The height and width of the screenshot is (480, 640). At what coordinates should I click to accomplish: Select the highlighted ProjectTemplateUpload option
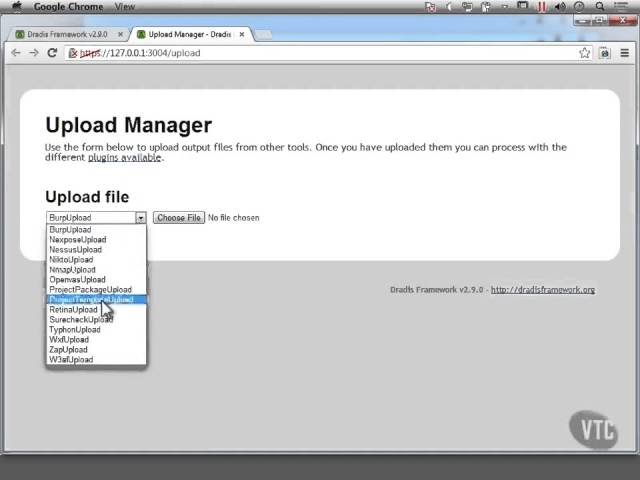[96, 300]
